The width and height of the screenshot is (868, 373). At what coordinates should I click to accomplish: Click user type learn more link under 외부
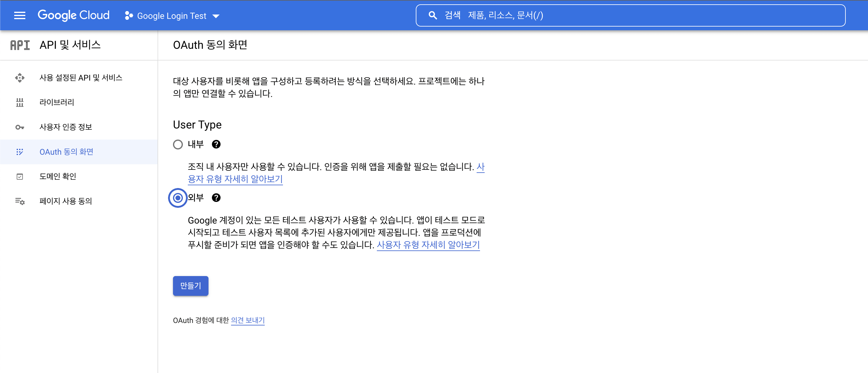428,245
